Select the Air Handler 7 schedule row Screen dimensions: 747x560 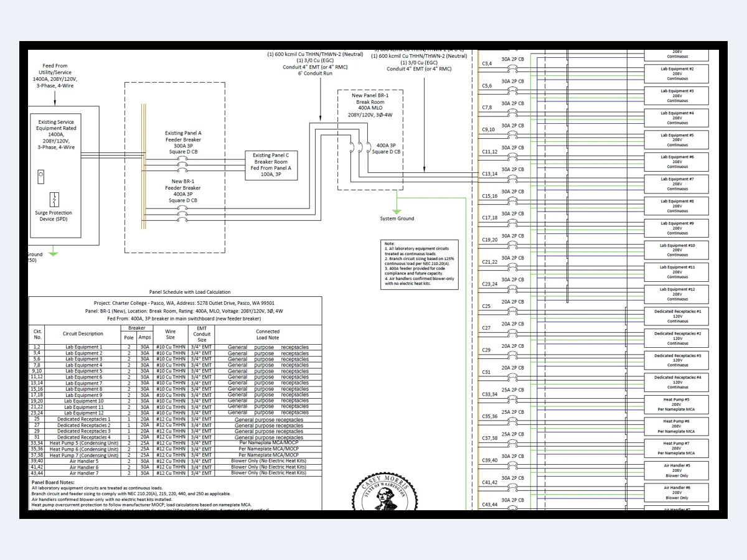84,473
